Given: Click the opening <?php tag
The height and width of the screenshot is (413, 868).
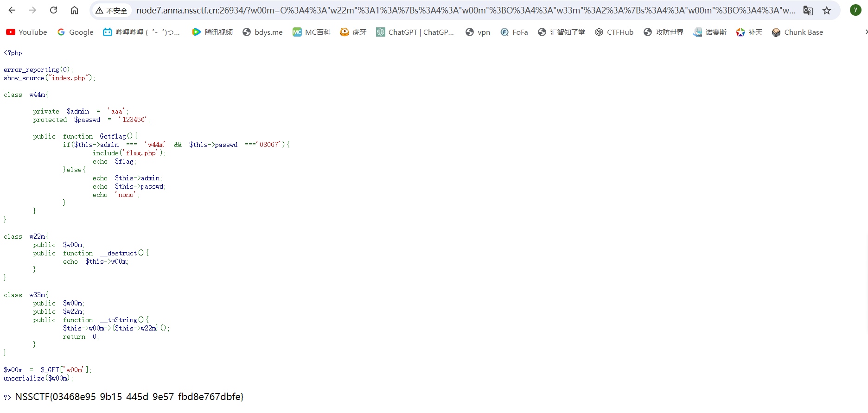Looking at the screenshot, I should click(x=13, y=53).
